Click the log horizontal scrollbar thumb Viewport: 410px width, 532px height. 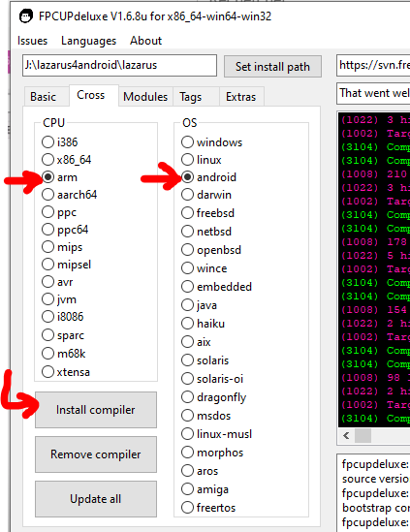(363, 435)
